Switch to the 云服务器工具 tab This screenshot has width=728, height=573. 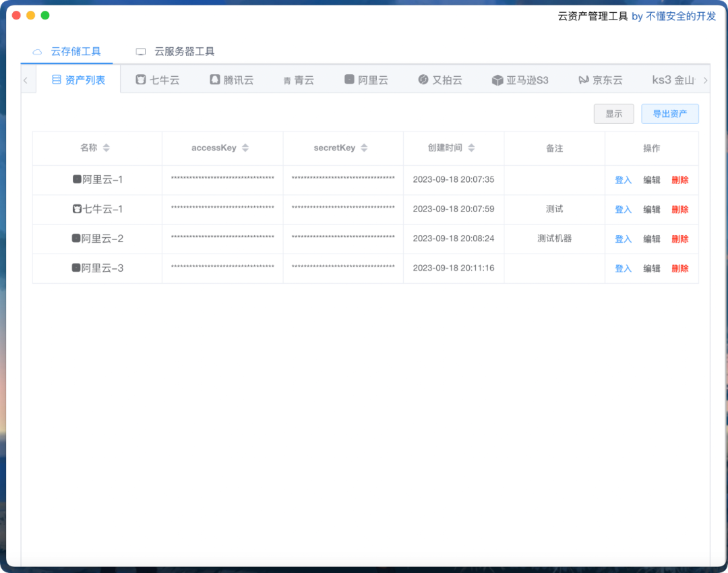coord(175,51)
